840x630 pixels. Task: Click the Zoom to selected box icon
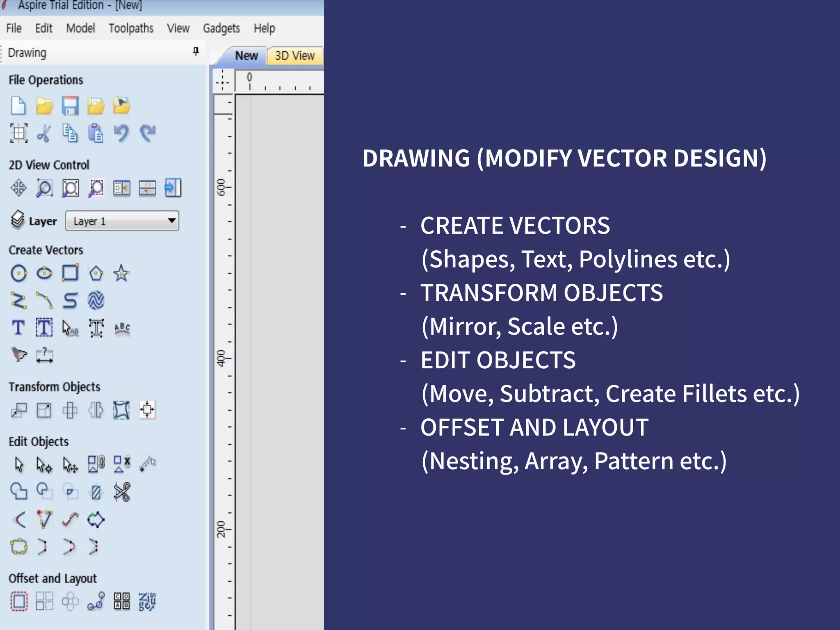point(96,188)
